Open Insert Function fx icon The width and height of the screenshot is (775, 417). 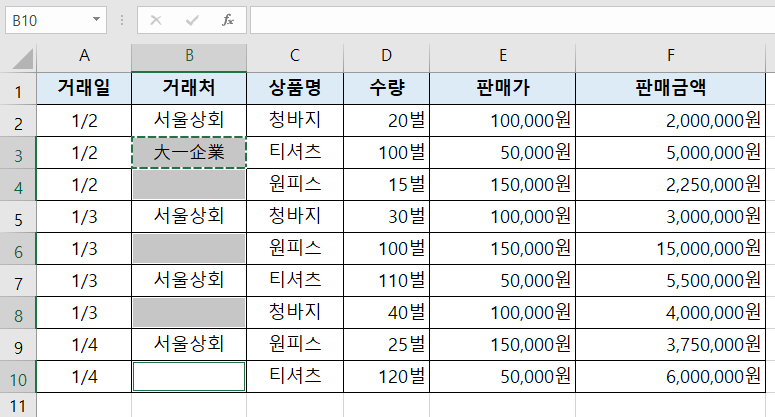[x=227, y=20]
